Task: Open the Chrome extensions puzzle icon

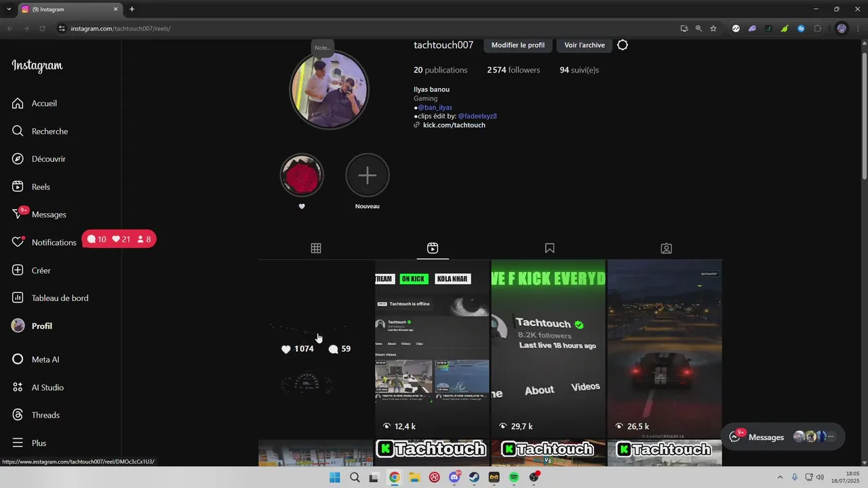Action: coord(817,28)
